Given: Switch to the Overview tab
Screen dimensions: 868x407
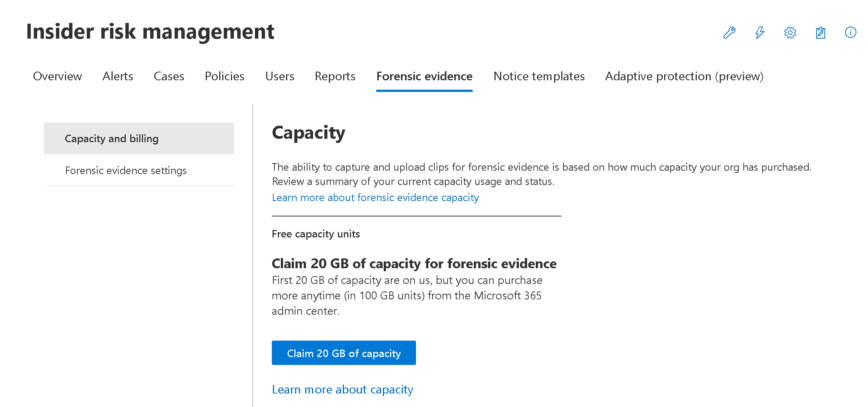Looking at the screenshot, I should 57,76.
